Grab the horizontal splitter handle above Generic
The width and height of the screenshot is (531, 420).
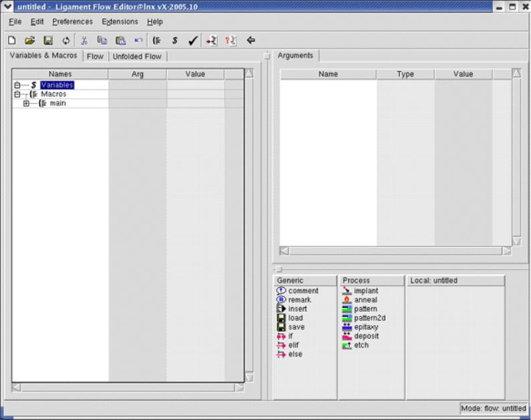coord(279,269)
